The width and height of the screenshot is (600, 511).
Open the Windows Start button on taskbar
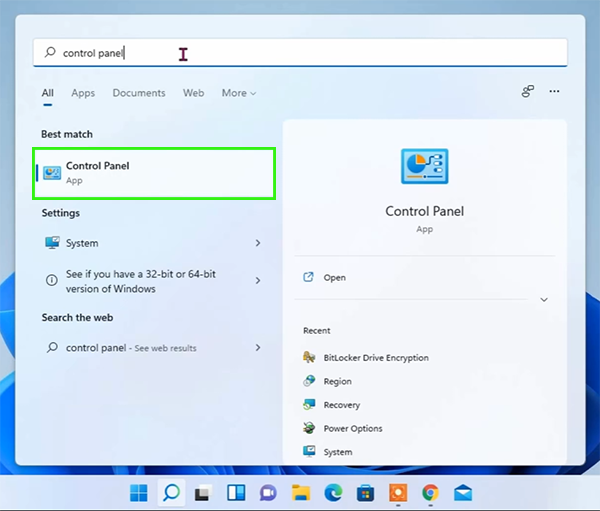[x=139, y=493]
